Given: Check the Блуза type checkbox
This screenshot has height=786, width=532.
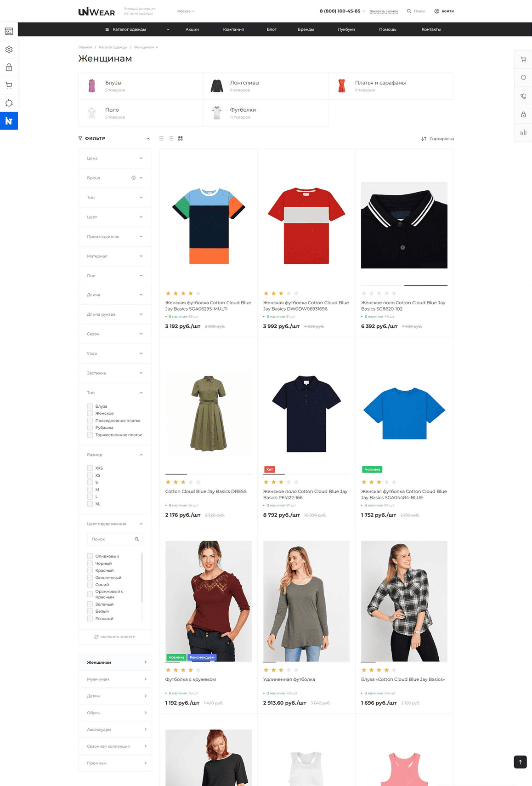Looking at the screenshot, I should (90, 406).
